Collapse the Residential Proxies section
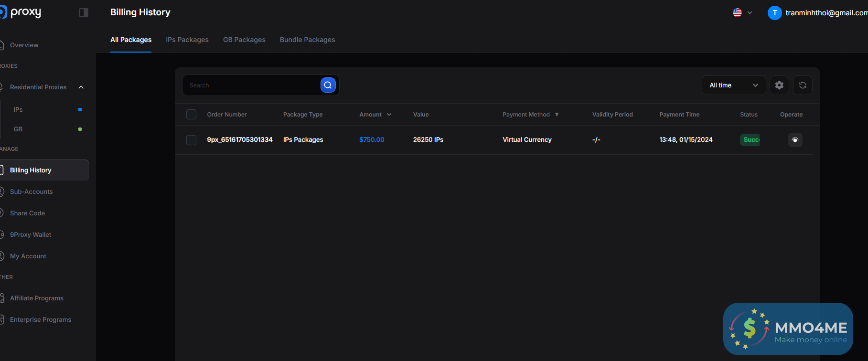The height and width of the screenshot is (361, 868). 81,87
